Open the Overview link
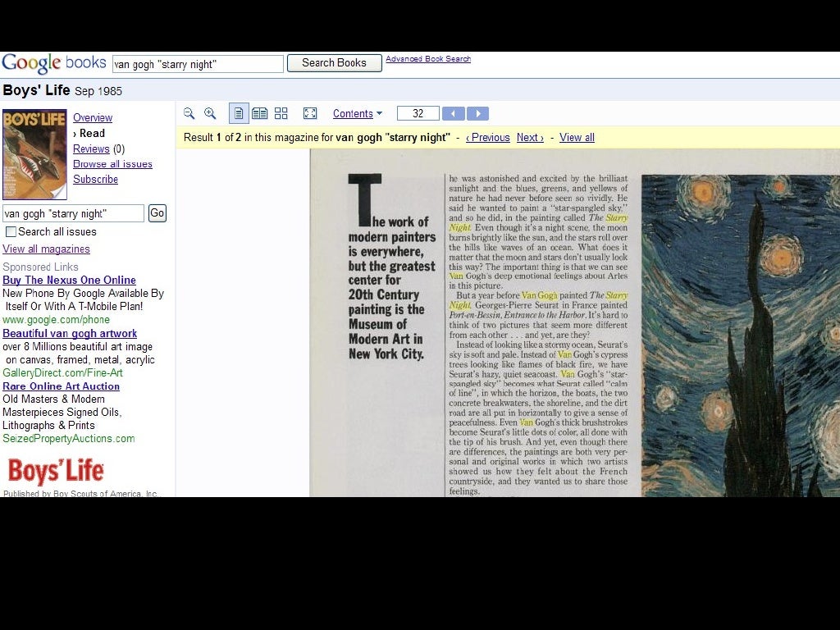840x630 pixels. click(x=93, y=118)
